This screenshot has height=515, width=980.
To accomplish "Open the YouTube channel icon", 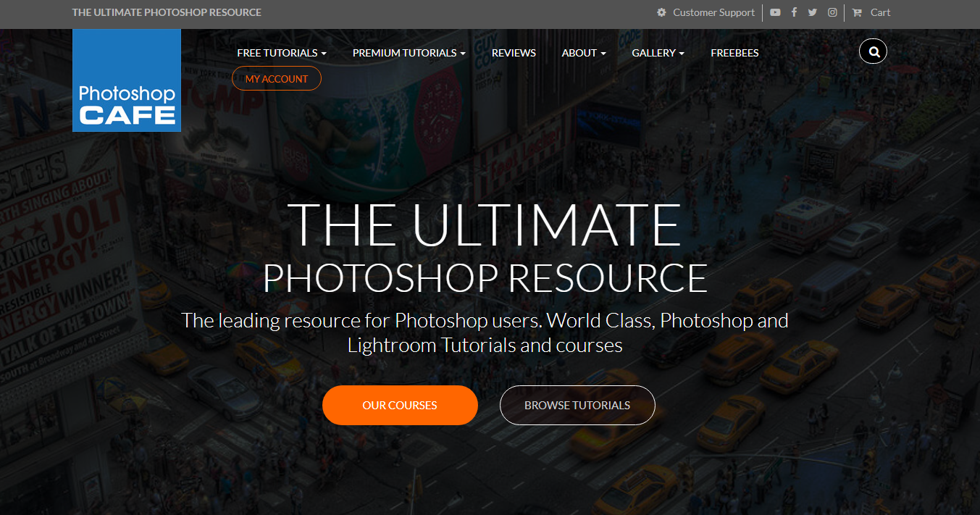I will pyautogui.click(x=775, y=12).
